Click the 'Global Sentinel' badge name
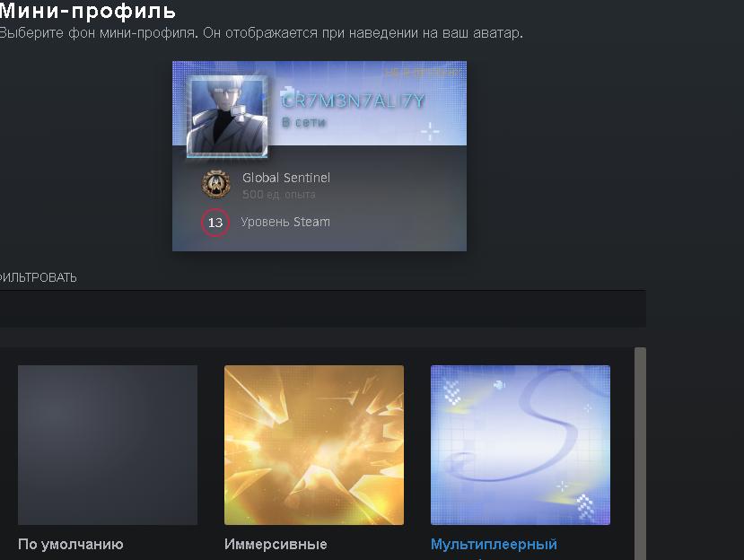Image resolution: width=744 pixels, height=560 pixels. click(x=286, y=178)
